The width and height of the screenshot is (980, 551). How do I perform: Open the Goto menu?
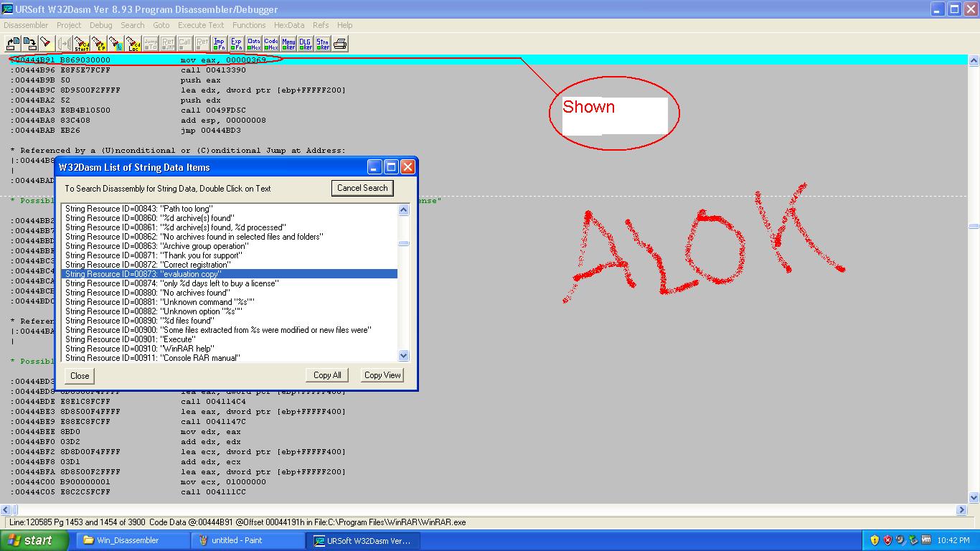coord(161,25)
